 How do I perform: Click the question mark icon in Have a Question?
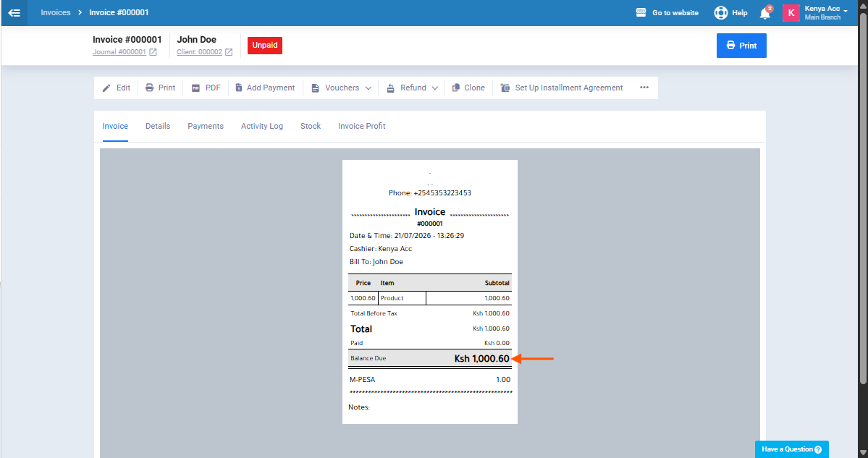(818, 450)
